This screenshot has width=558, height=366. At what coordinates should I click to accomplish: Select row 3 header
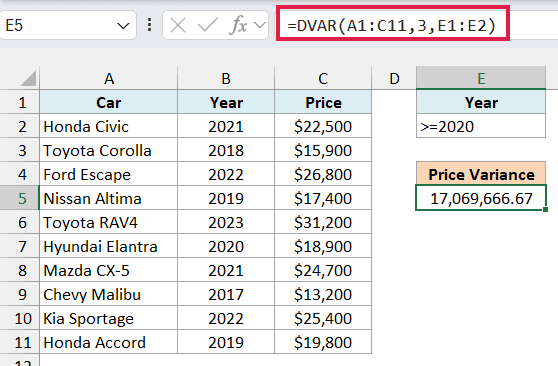(x=20, y=150)
